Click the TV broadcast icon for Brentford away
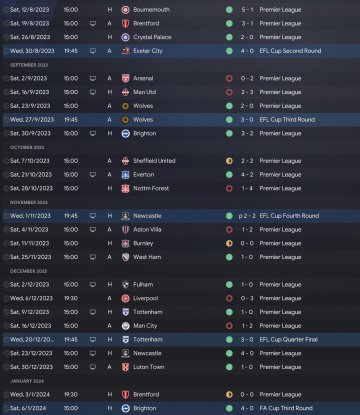The width and height of the screenshot is (360, 415). coord(93,24)
